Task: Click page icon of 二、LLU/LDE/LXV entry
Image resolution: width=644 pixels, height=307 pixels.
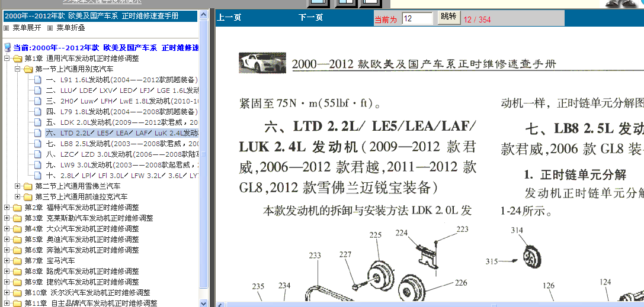Action: coord(38,90)
